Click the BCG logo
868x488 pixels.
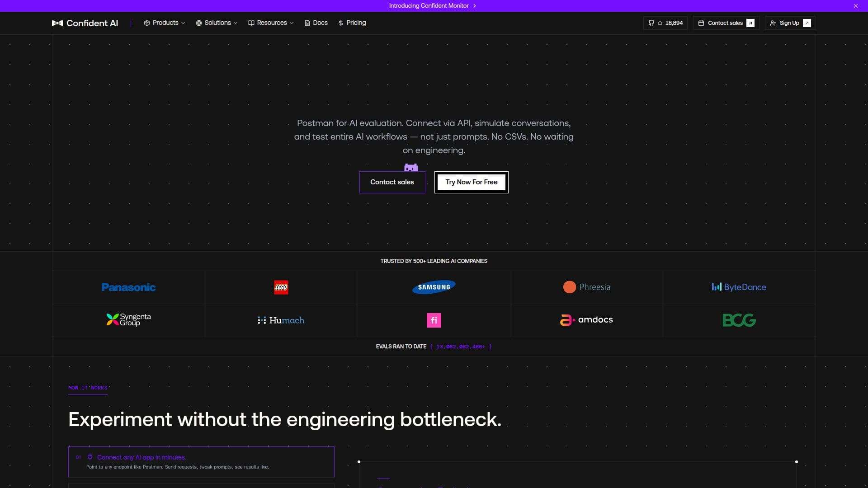pyautogui.click(x=739, y=320)
